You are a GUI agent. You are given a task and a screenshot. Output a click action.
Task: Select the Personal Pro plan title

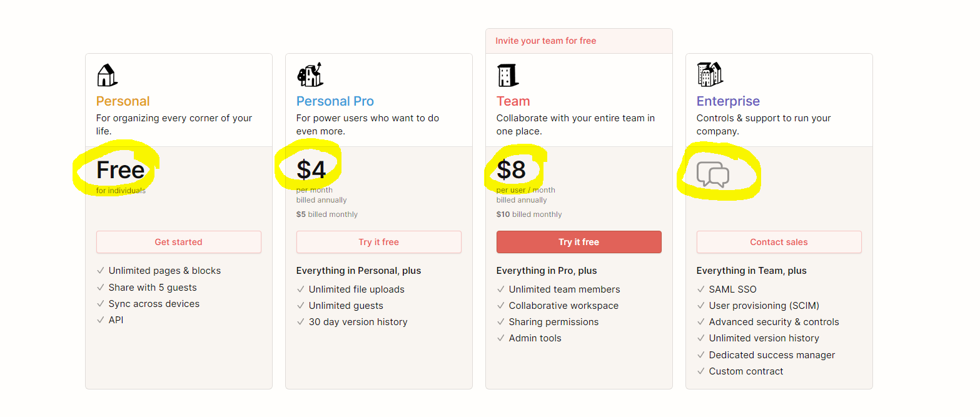click(335, 101)
